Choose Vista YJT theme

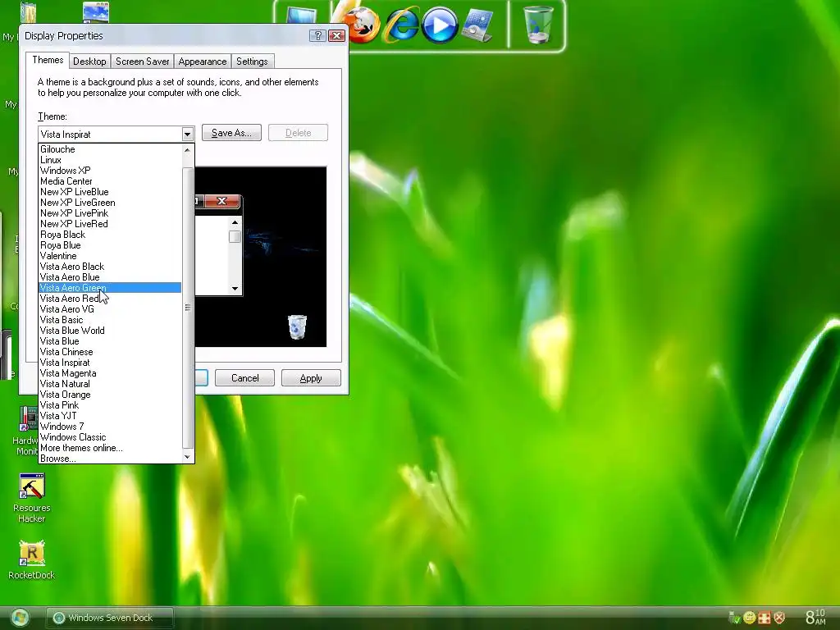click(111, 416)
